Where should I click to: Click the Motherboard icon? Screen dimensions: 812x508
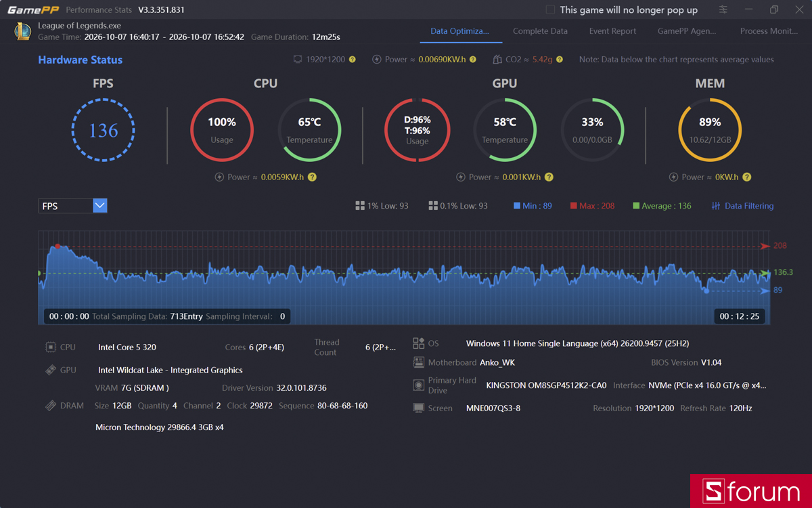419,362
